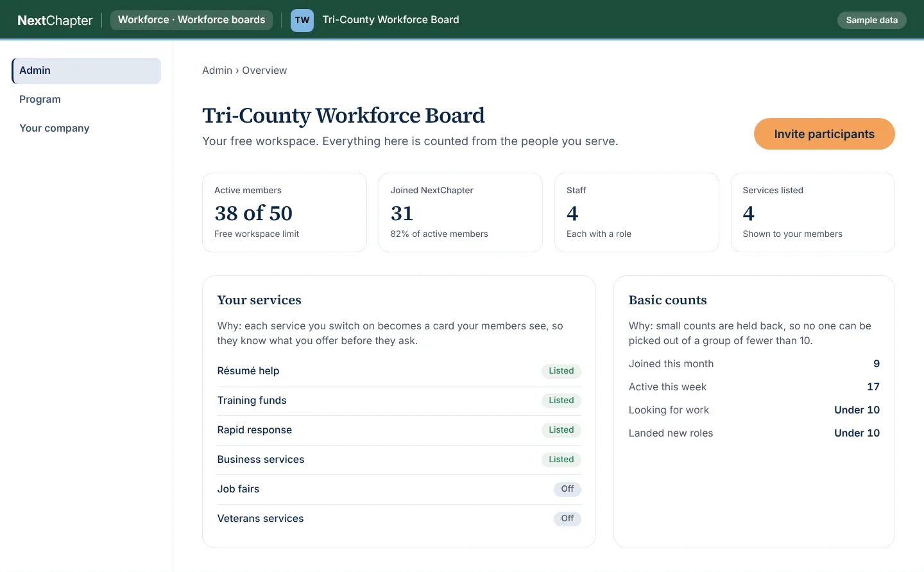Click the Active this week row
This screenshot has height=572, width=924.
point(754,387)
